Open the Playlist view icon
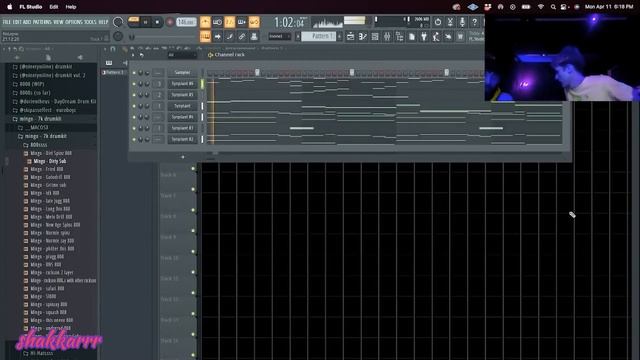Image resolution: width=640 pixels, height=360 pixels. tap(351, 37)
